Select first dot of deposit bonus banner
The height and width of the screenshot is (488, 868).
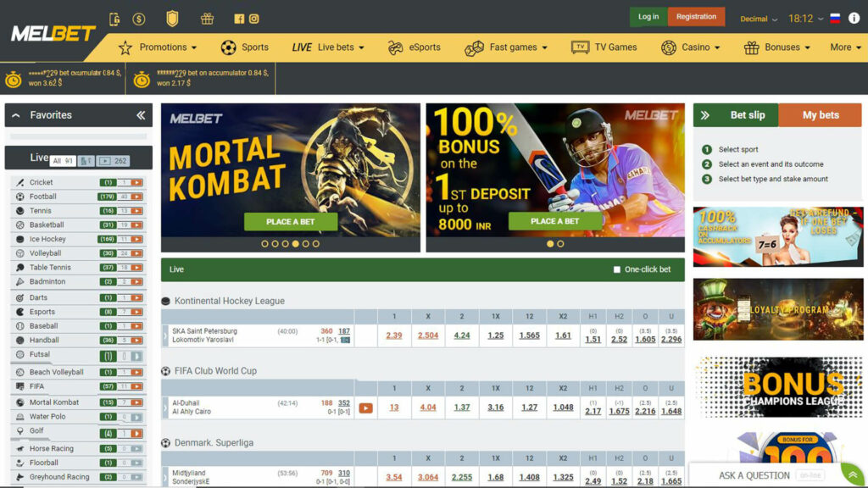(x=550, y=243)
